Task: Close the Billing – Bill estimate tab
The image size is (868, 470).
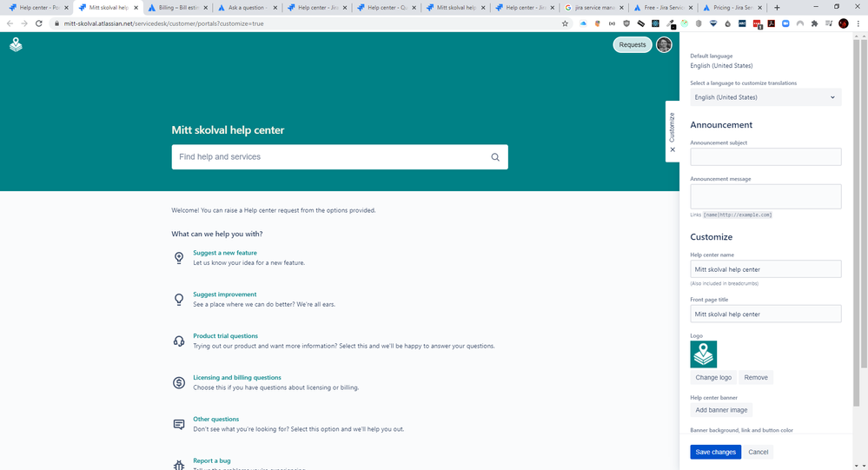Action: 205,8
